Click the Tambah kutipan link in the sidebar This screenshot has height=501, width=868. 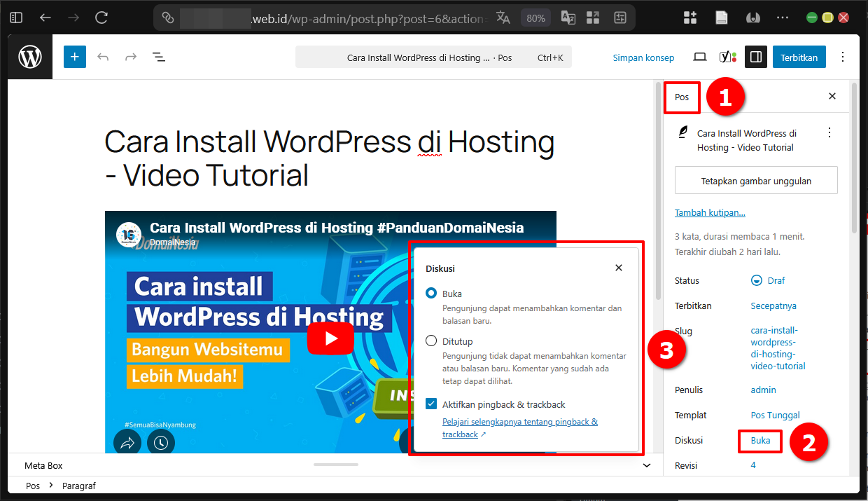710,212
